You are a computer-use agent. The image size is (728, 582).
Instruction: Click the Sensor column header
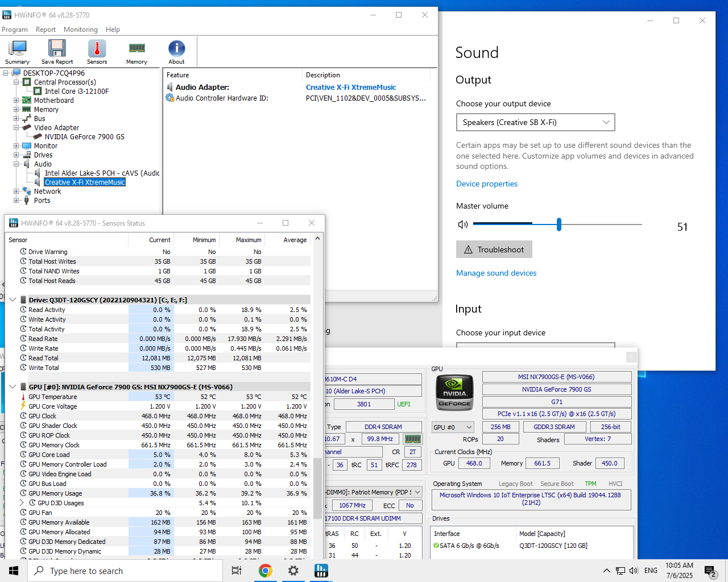[67, 240]
